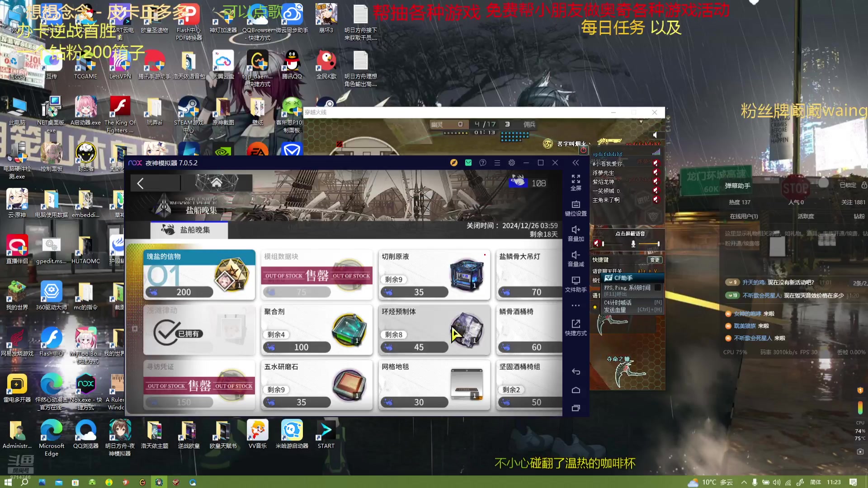The height and width of the screenshot is (488, 868).
Task: Click the Nox Android back arrow
Action: [x=576, y=371]
